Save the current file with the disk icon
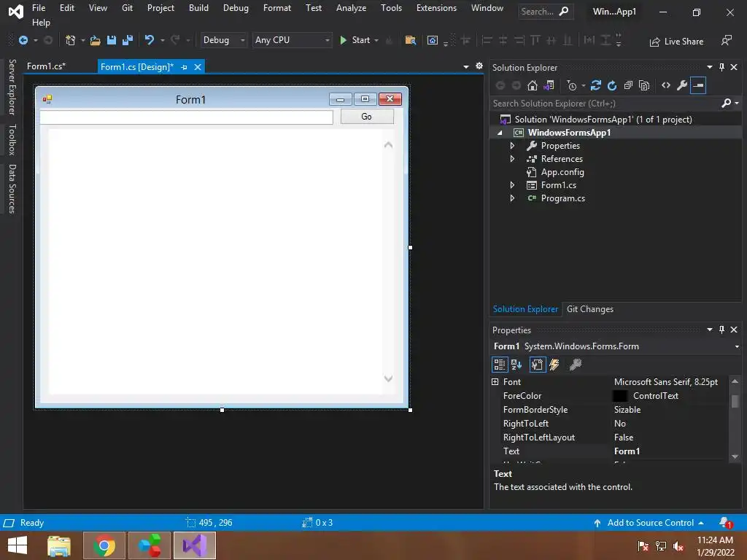The width and height of the screenshot is (747, 560). click(x=112, y=41)
